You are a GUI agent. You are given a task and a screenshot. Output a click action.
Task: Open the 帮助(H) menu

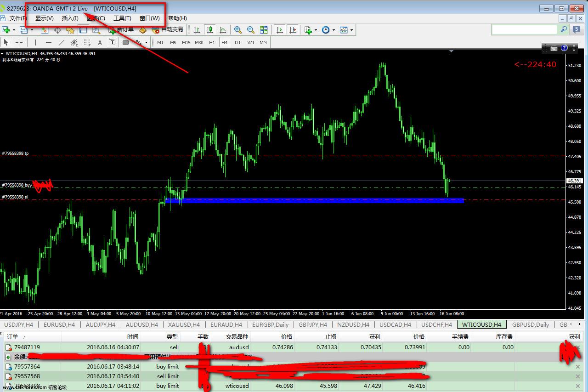click(177, 18)
